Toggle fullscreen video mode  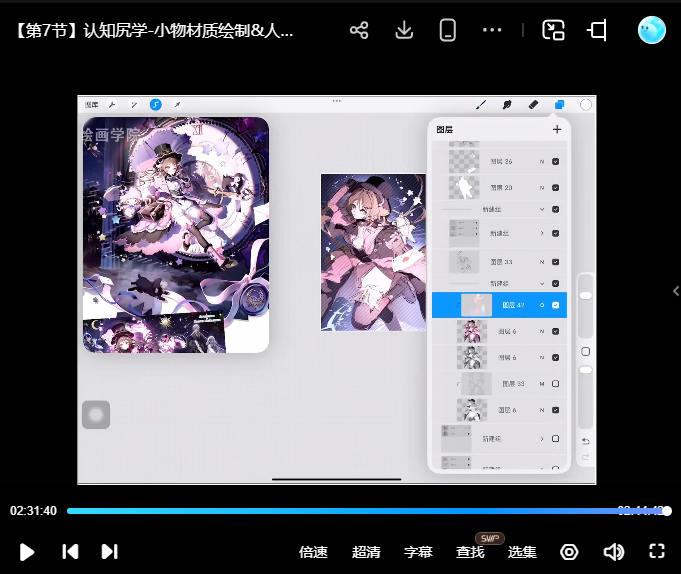click(657, 551)
